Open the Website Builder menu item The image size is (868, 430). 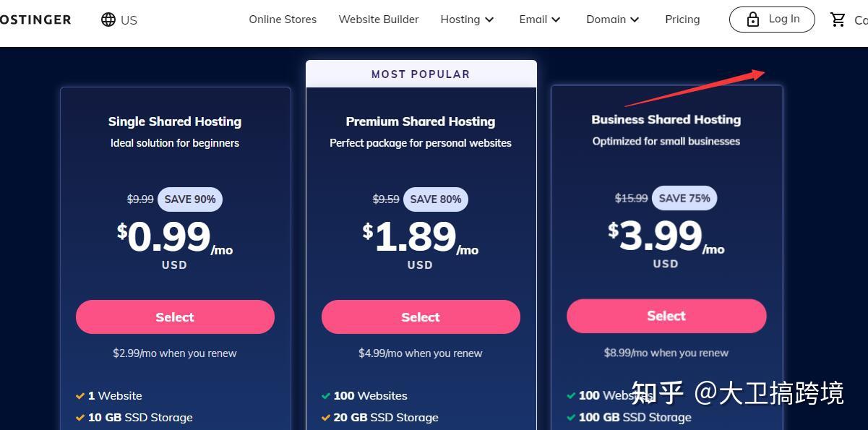(379, 20)
